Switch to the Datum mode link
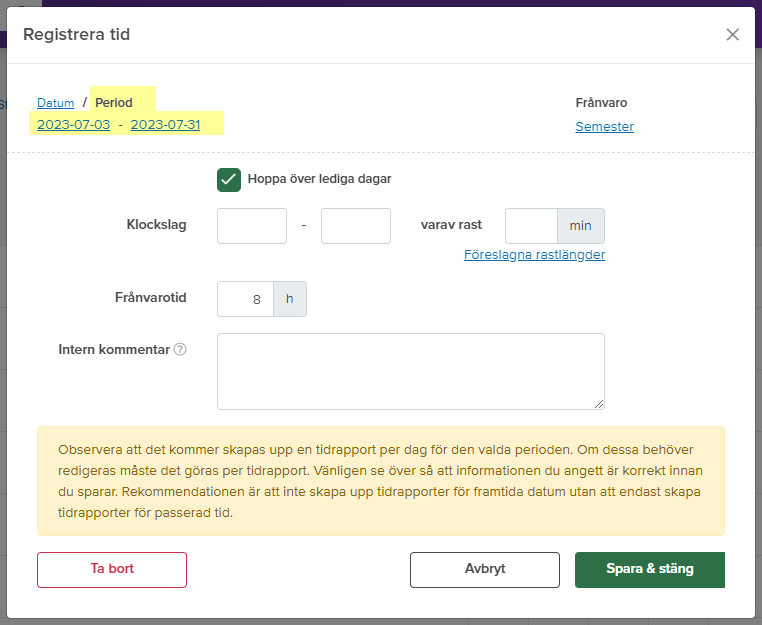The height and width of the screenshot is (625, 762). [55, 103]
